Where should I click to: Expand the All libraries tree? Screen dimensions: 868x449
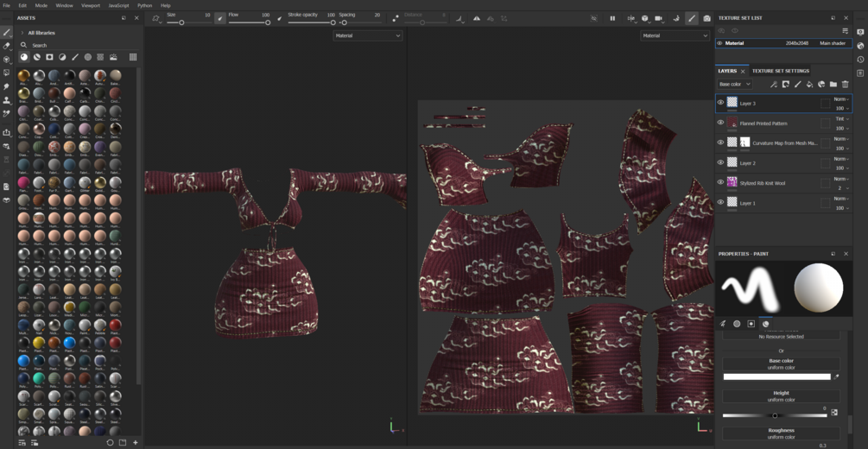[22, 33]
